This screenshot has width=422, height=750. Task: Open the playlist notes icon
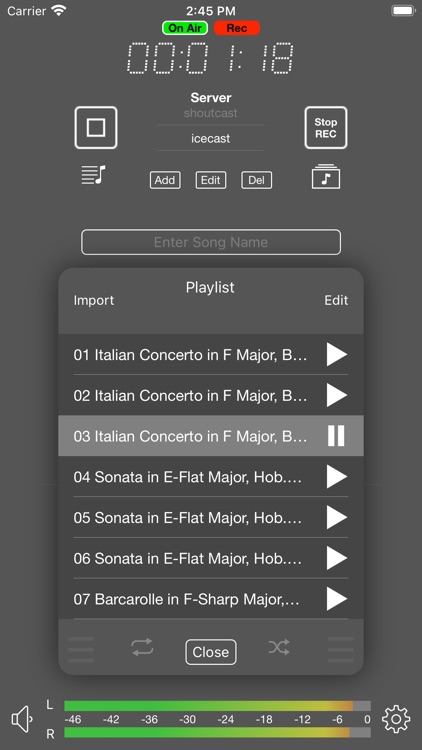pos(94,175)
